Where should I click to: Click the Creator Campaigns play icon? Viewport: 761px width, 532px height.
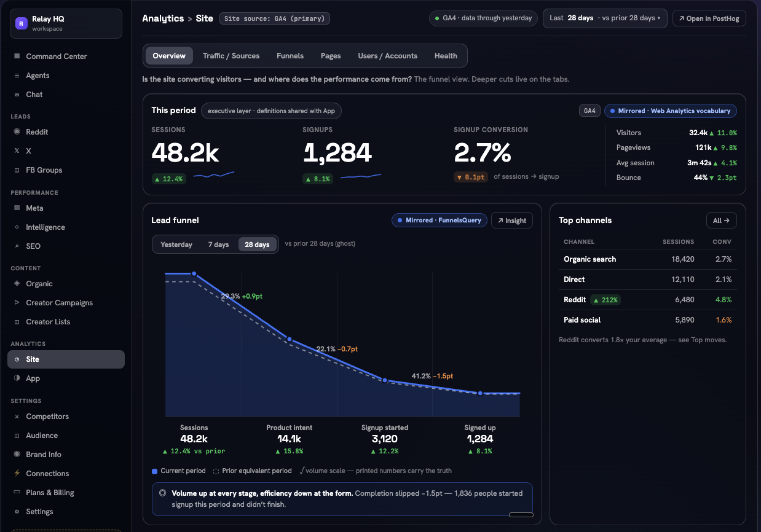(x=17, y=303)
